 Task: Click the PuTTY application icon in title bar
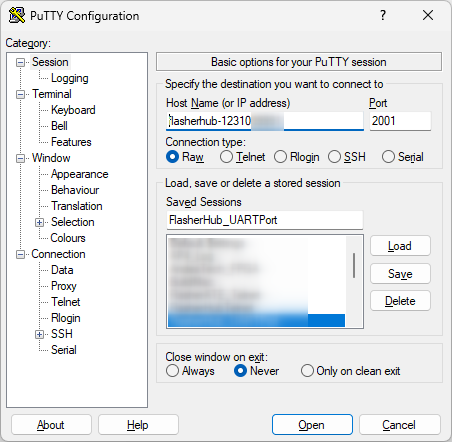(x=17, y=15)
